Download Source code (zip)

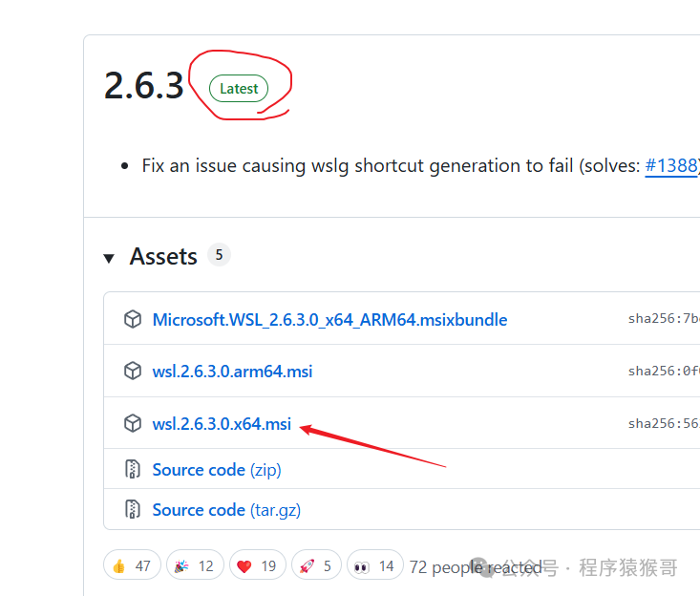(217, 469)
